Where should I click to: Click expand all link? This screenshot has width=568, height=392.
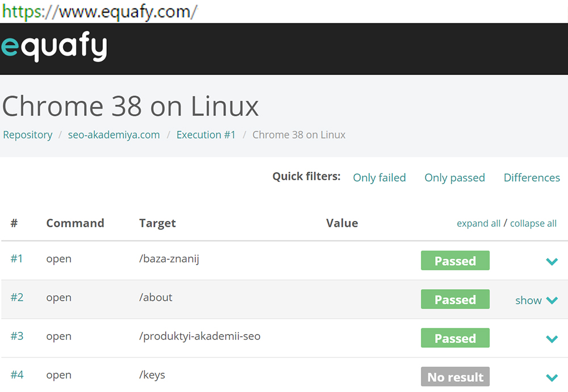(478, 224)
